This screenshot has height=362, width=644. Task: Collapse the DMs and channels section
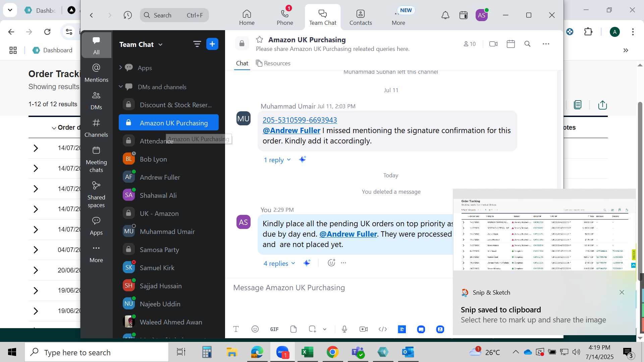tap(120, 87)
